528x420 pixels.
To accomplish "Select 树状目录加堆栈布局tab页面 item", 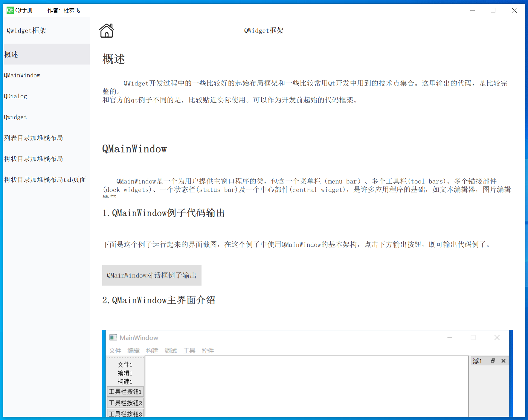I will click(47, 180).
